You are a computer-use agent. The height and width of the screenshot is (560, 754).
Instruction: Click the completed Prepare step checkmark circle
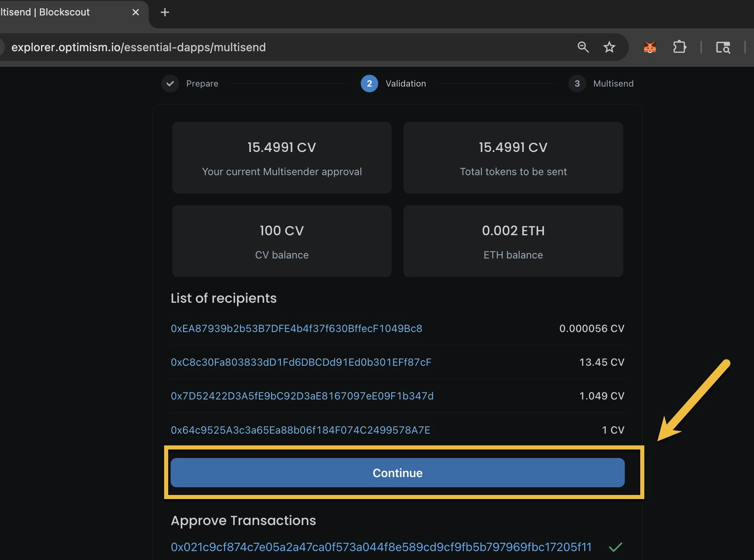coord(170,84)
